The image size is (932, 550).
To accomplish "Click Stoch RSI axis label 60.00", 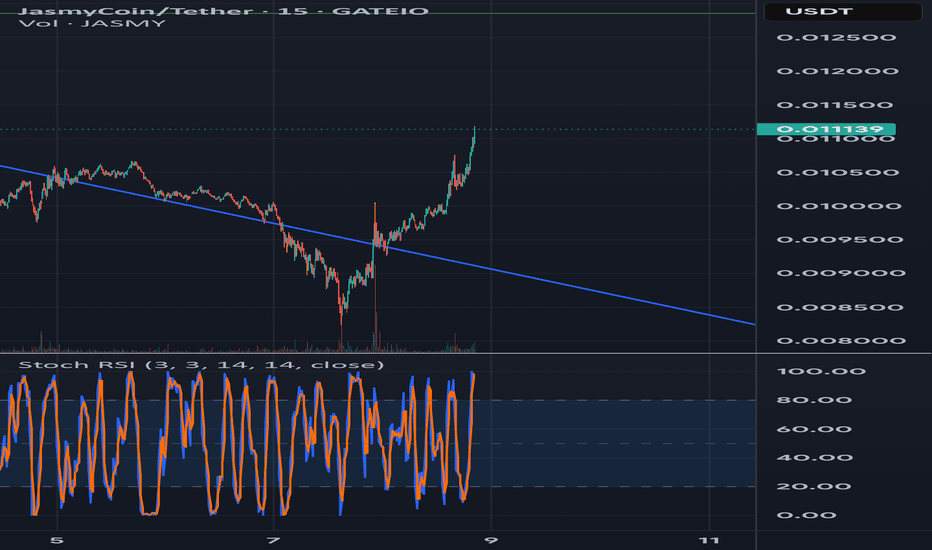I will pos(814,429).
